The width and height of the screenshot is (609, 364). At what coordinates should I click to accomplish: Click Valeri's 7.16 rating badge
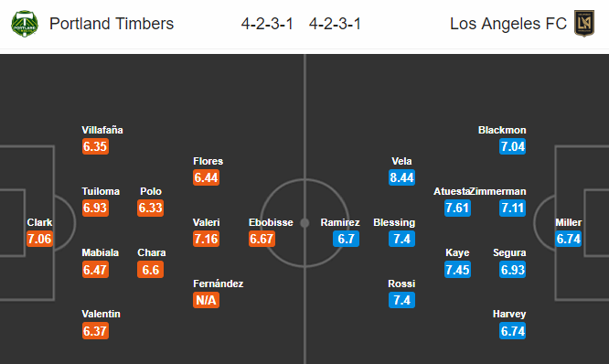coord(207,239)
